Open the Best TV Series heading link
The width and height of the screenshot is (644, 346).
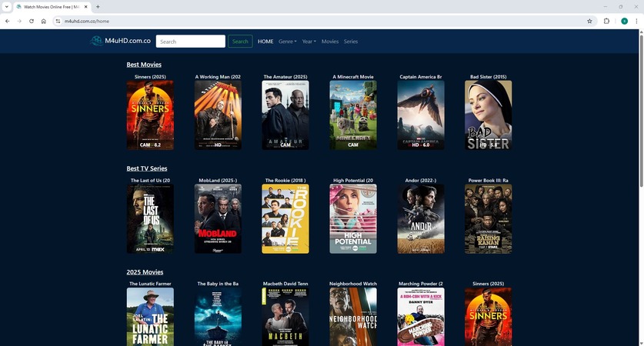point(147,168)
